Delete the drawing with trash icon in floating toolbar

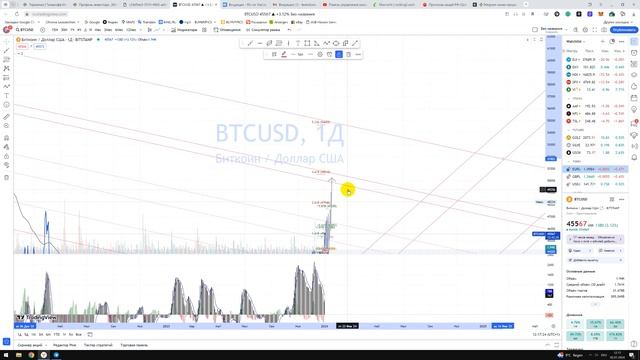(348, 54)
